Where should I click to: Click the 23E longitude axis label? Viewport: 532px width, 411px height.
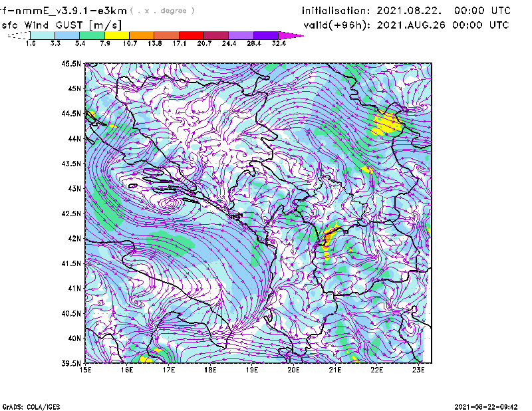pyautogui.click(x=418, y=370)
